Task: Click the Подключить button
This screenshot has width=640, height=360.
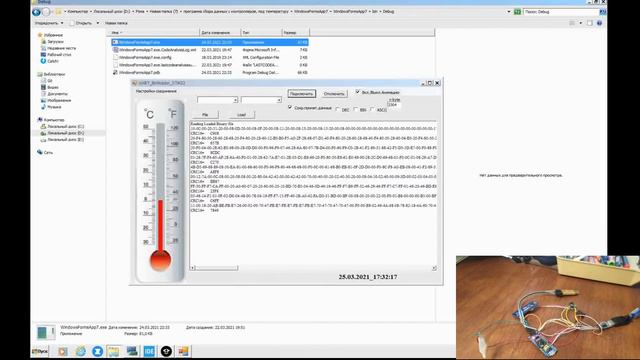Action: click(302, 94)
